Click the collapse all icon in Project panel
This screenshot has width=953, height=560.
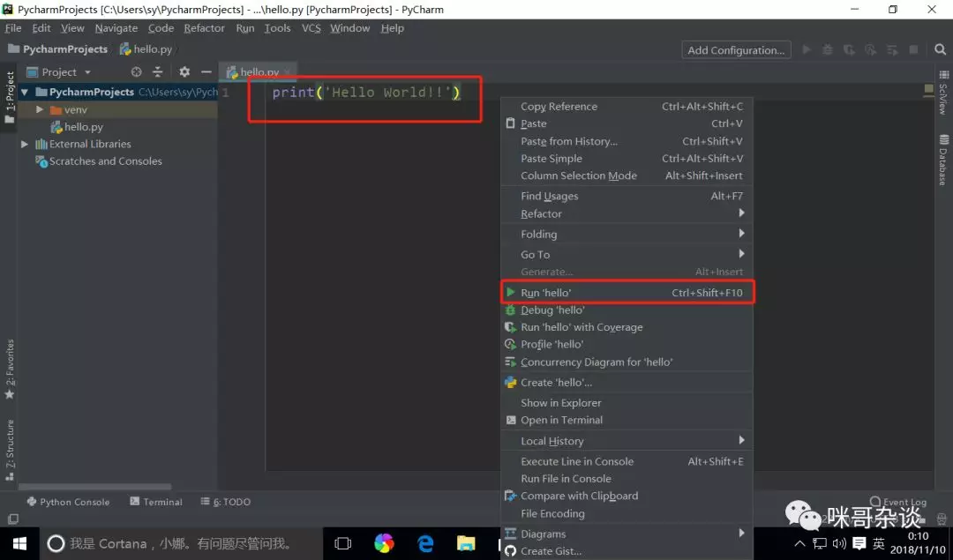click(158, 71)
